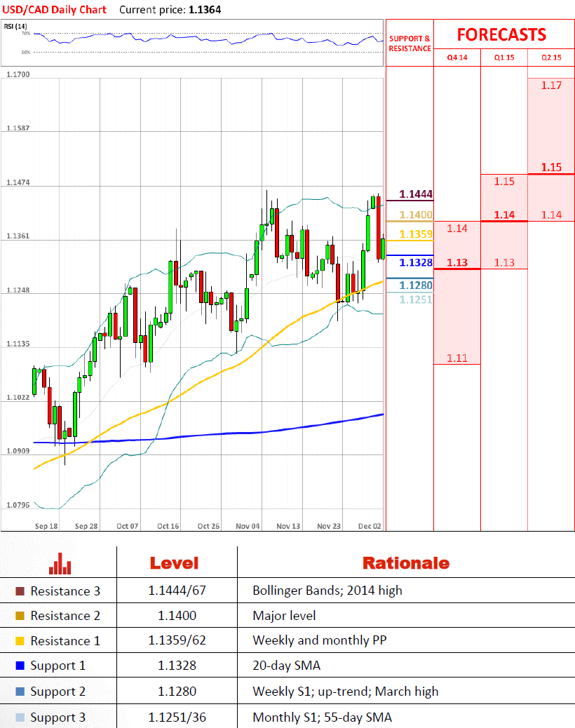The width and height of the screenshot is (575, 728).
Task: Click the Rationale column header
Action: pyautogui.click(x=406, y=563)
